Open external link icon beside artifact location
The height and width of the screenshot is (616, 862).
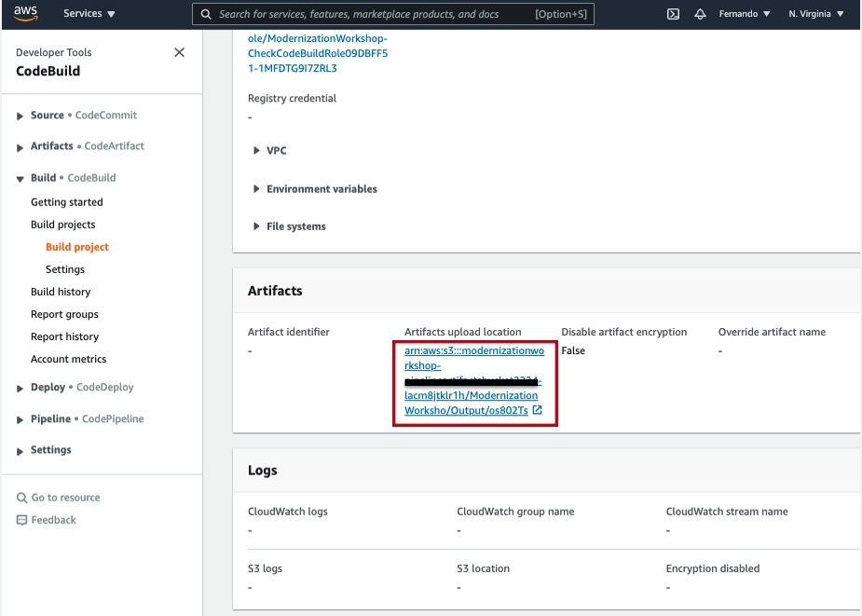537,410
